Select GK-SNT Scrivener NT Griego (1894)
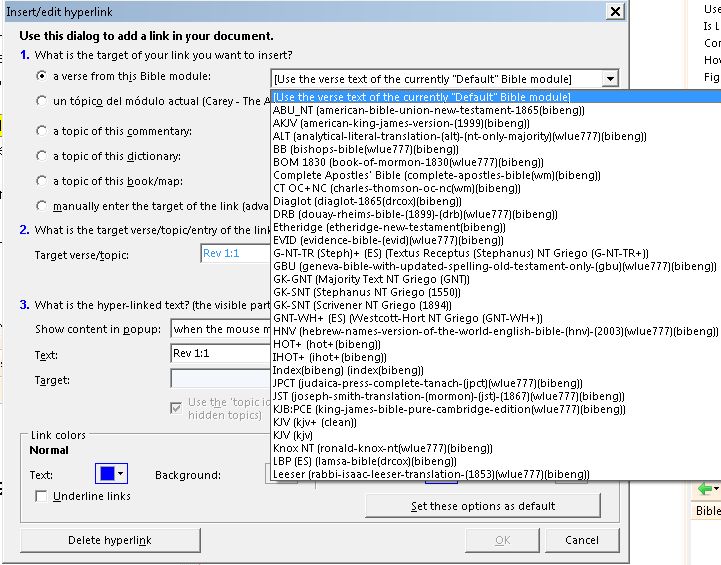The width and height of the screenshot is (721, 565). tap(497, 305)
